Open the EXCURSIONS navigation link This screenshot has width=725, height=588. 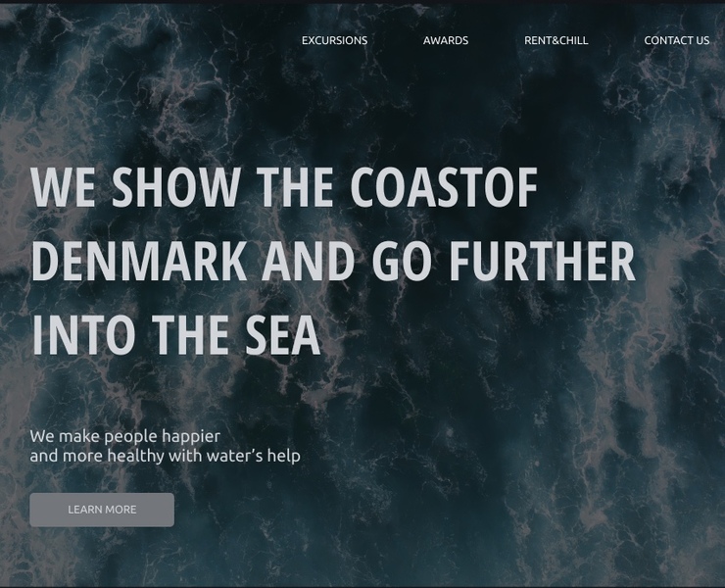coord(334,41)
